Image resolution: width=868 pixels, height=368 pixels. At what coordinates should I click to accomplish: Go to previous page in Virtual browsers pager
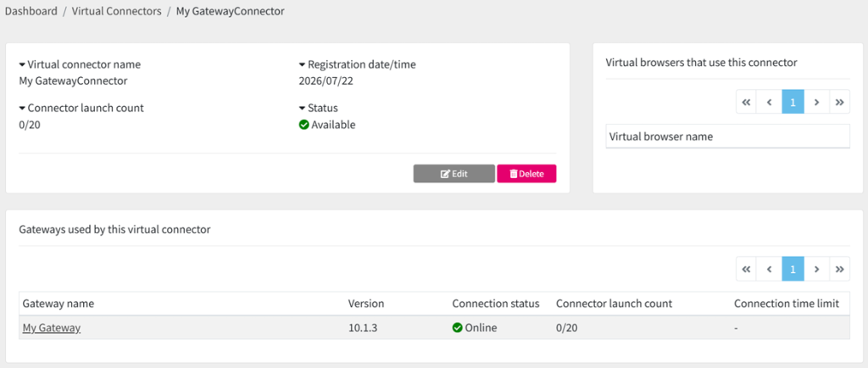pyautogui.click(x=770, y=103)
